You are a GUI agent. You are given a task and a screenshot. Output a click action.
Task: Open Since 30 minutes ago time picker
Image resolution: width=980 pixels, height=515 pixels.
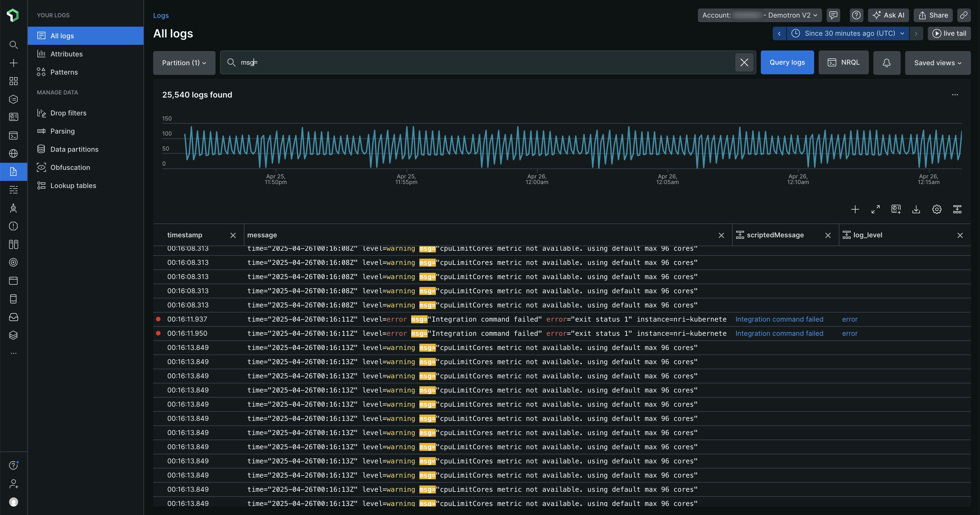(x=850, y=33)
